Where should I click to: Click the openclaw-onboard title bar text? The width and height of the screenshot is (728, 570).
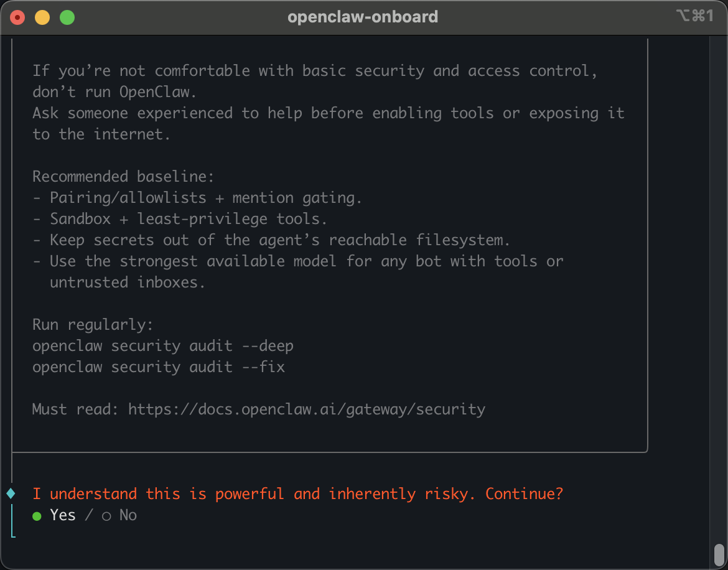click(363, 17)
